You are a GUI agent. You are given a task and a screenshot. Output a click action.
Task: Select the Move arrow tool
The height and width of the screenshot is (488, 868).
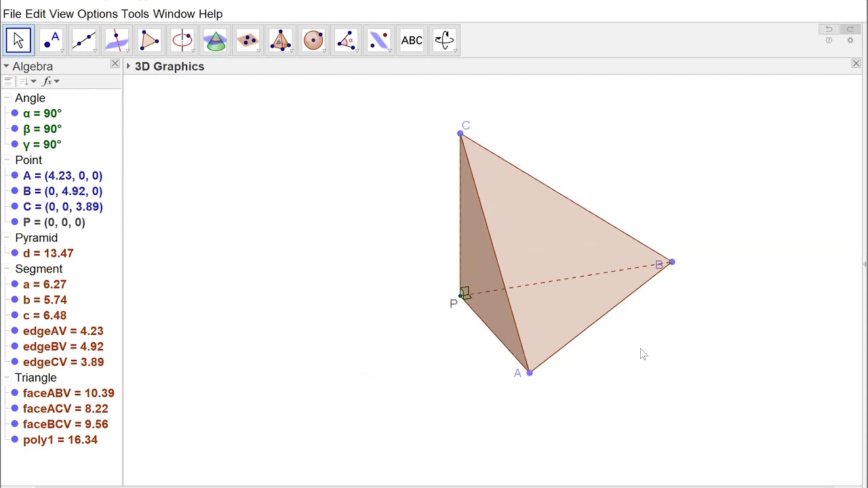point(18,41)
